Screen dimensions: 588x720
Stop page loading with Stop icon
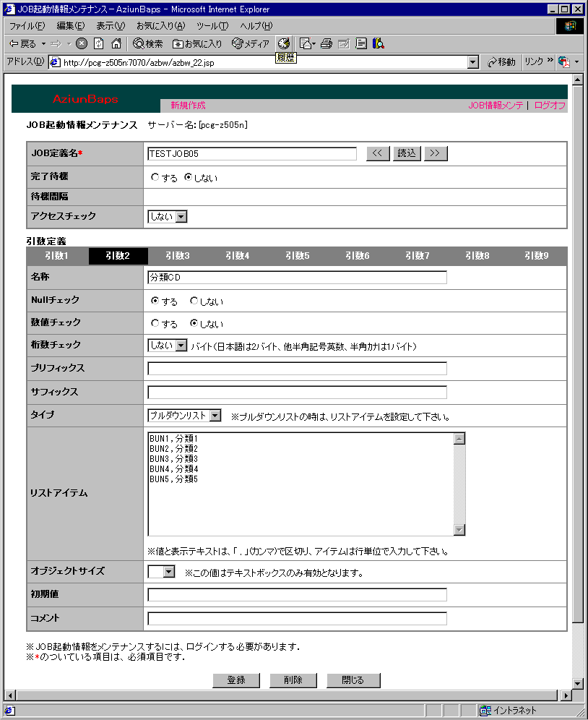[81, 43]
